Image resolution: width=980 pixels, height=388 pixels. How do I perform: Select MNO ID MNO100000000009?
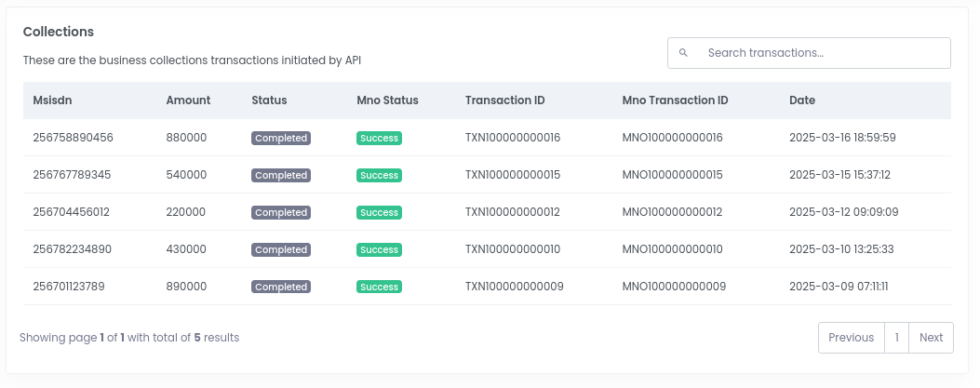click(675, 287)
